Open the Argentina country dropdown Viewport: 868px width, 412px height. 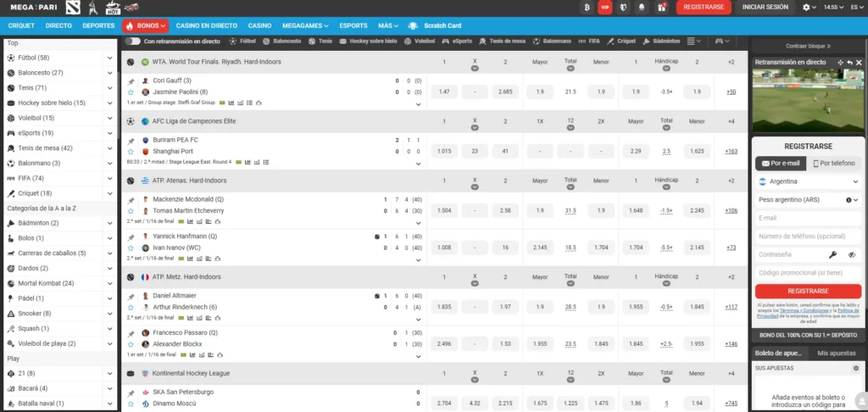point(809,181)
